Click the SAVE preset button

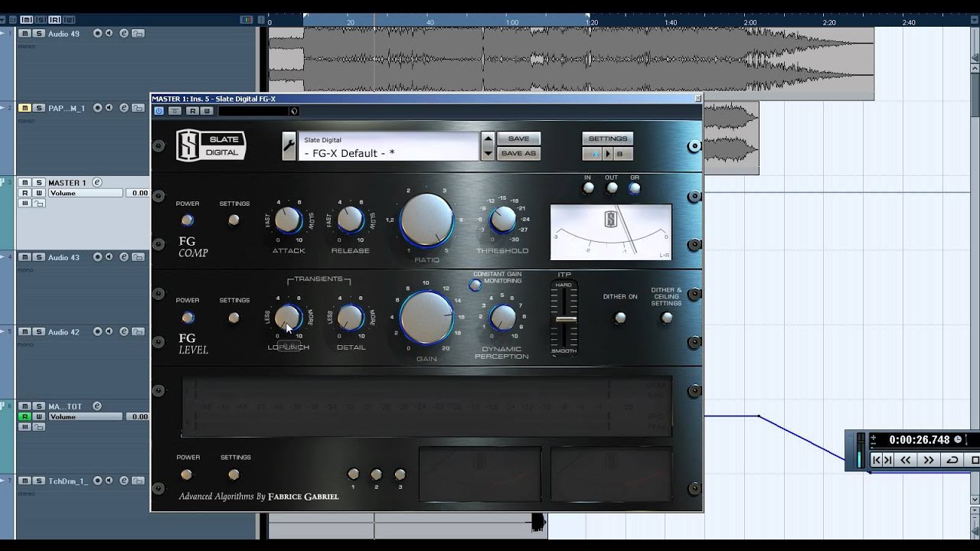[x=518, y=139]
